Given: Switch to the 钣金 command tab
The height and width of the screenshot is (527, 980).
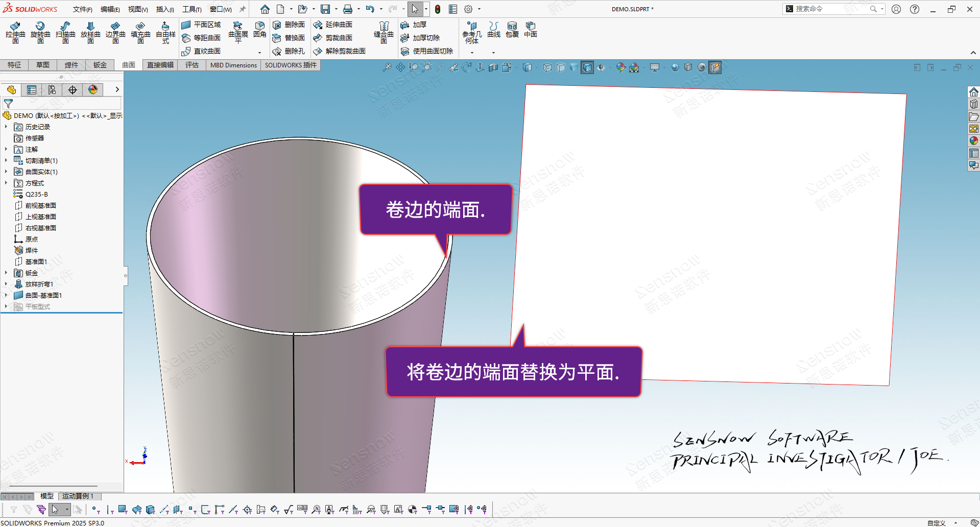Looking at the screenshot, I should point(100,65).
